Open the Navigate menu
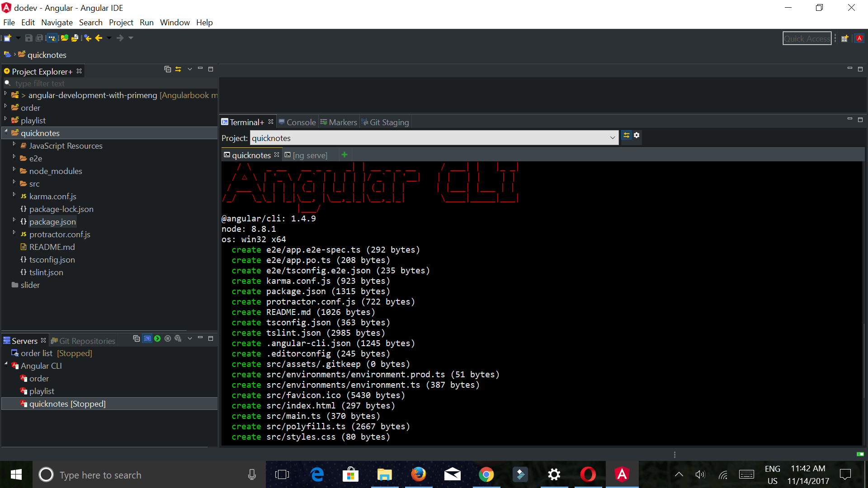Screen dimensions: 868x488 coord(57,22)
